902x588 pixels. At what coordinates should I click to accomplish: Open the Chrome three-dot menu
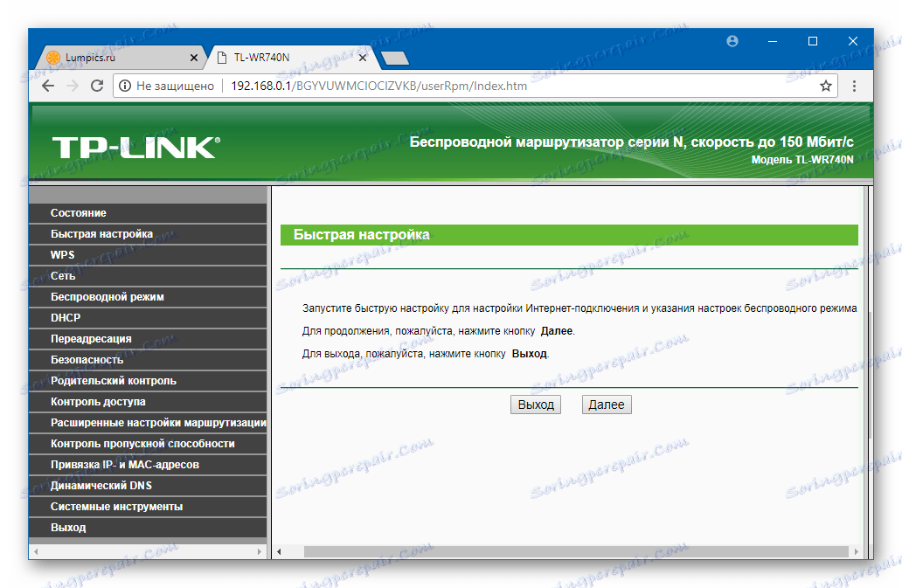(x=854, y=86)
